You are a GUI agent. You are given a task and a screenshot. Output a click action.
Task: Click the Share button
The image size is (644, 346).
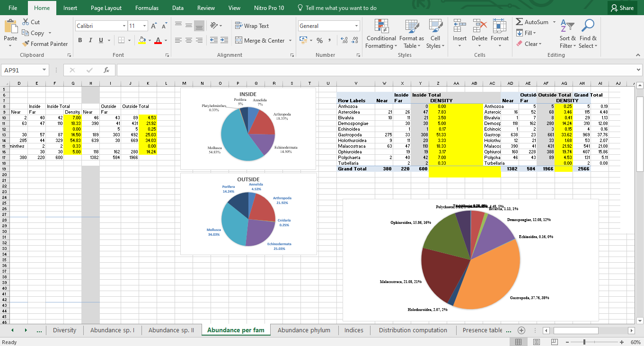[622, 8]
